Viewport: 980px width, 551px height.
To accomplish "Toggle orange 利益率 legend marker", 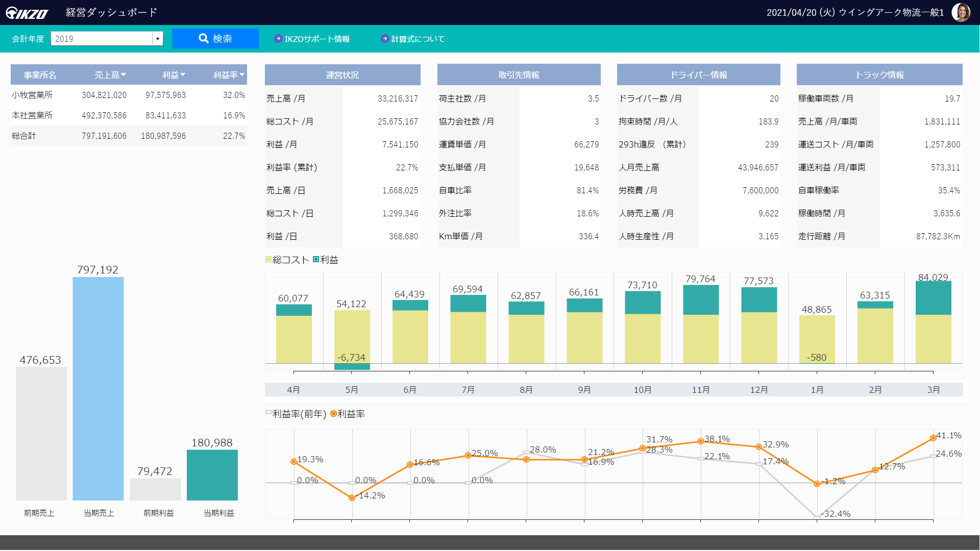I will coord(333,414).
